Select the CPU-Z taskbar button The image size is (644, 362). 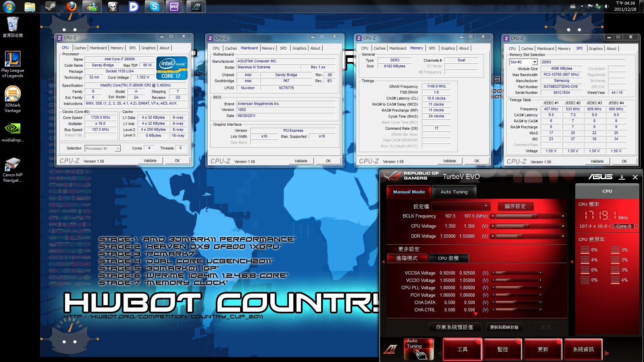coord(174,7)
